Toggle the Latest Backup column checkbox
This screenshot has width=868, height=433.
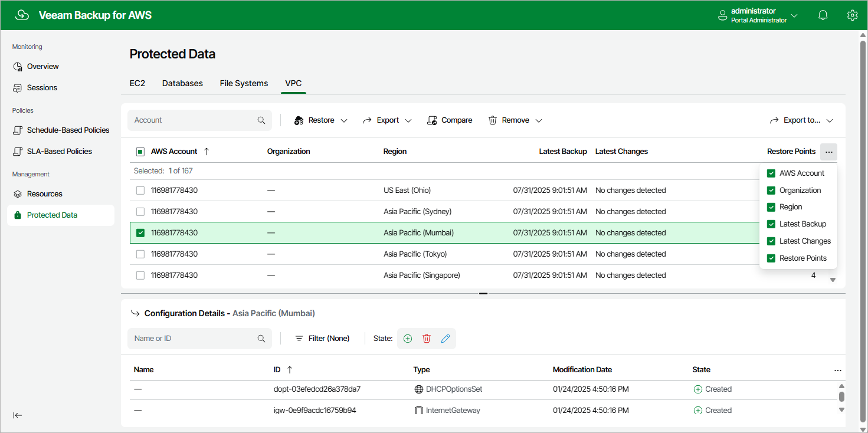pyautogui.click(x=771, y=224)
